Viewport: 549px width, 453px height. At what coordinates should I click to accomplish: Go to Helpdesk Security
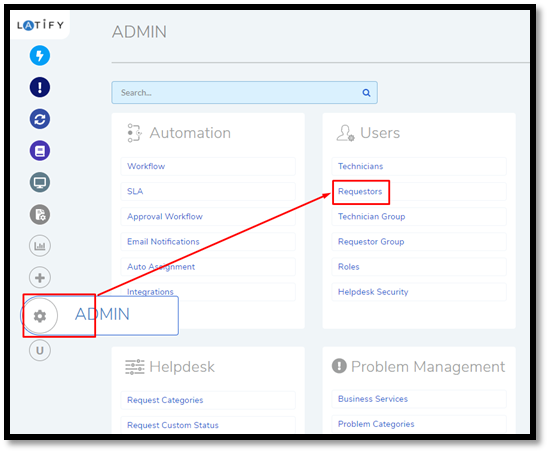tap(373, 292)
